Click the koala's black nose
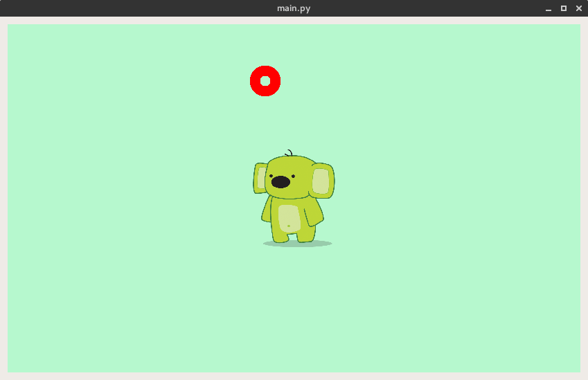This screenshot has width=588, height=380. click(x=280, y=182)
